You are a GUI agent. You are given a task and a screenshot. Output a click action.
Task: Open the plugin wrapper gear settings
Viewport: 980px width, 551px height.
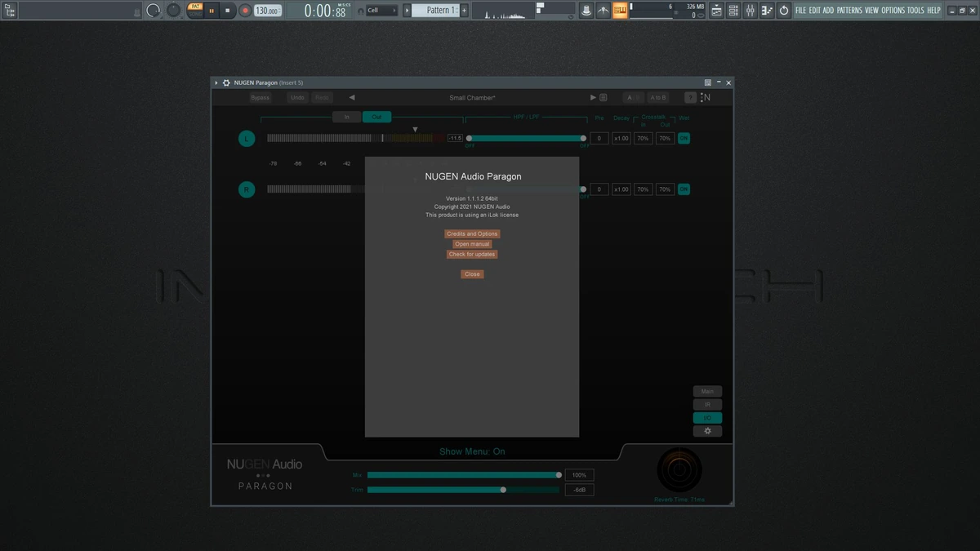(226, 82)
